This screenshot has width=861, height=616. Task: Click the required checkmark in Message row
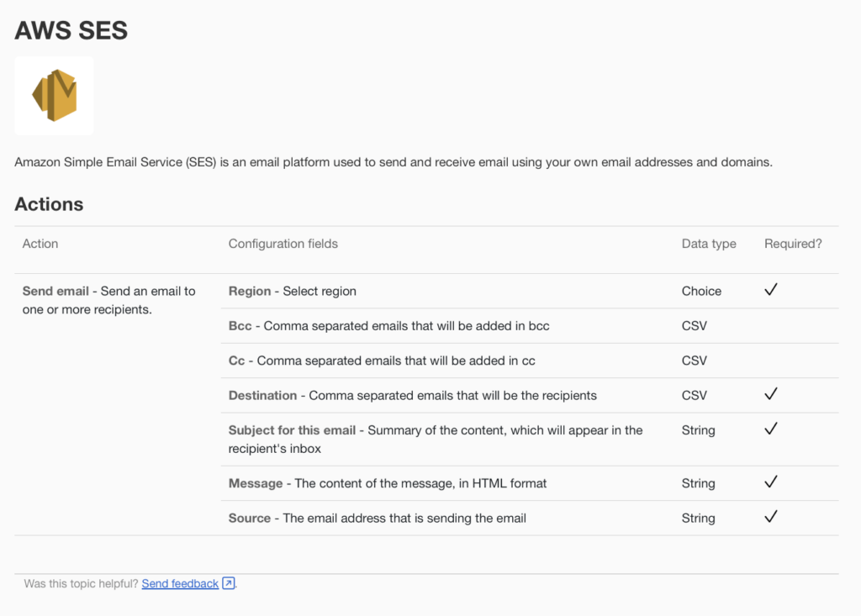click(x=771, y=482)
